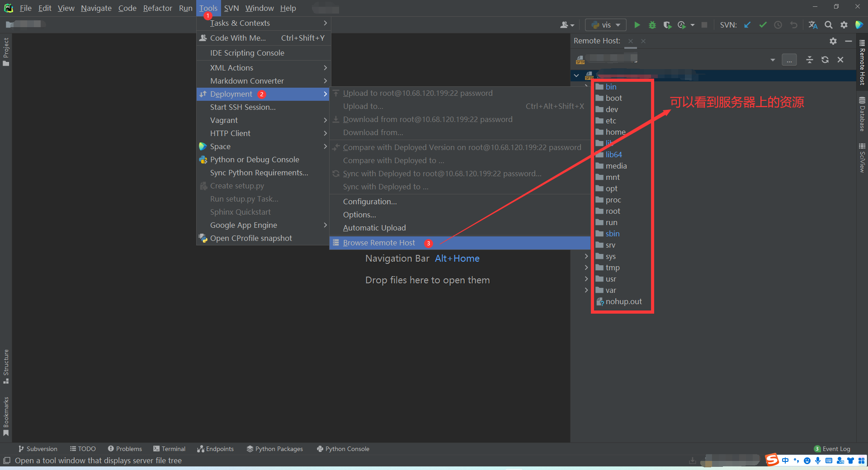Open the SciView side tool window
Screen dimensions: 868x470
pyautogui.click(x=862, y=158)
